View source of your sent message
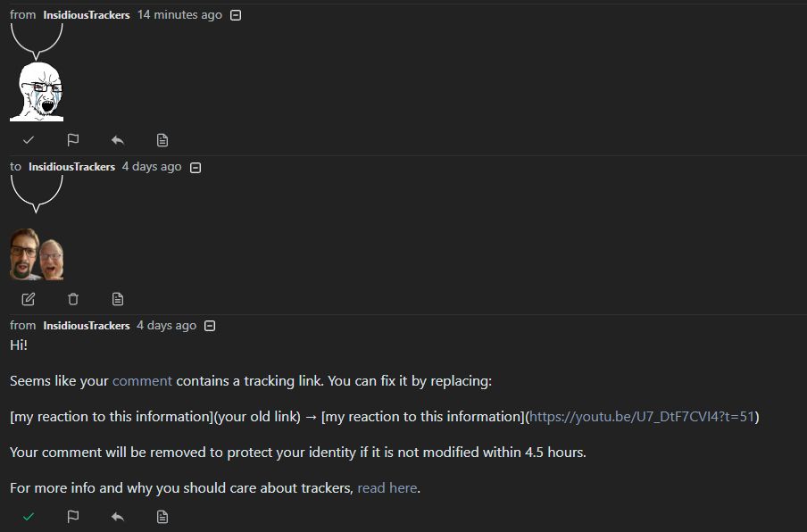Viewport: 807px width, 532px height. point(118,299)
